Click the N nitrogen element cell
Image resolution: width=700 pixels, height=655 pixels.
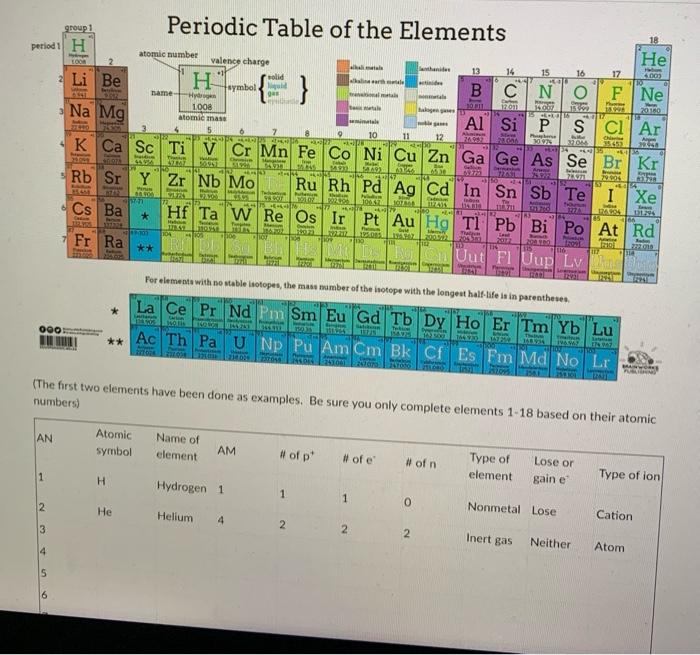tap(545, 96)
